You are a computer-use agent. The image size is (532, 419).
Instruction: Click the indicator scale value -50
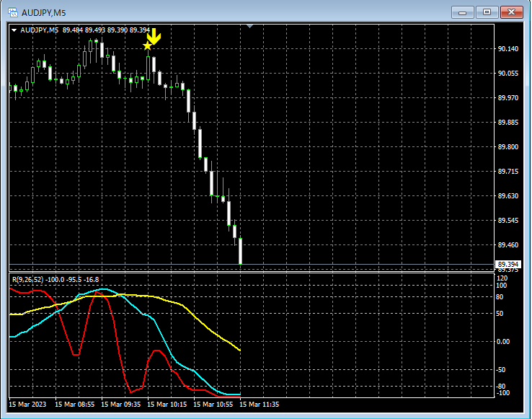(x=501, y=370)
